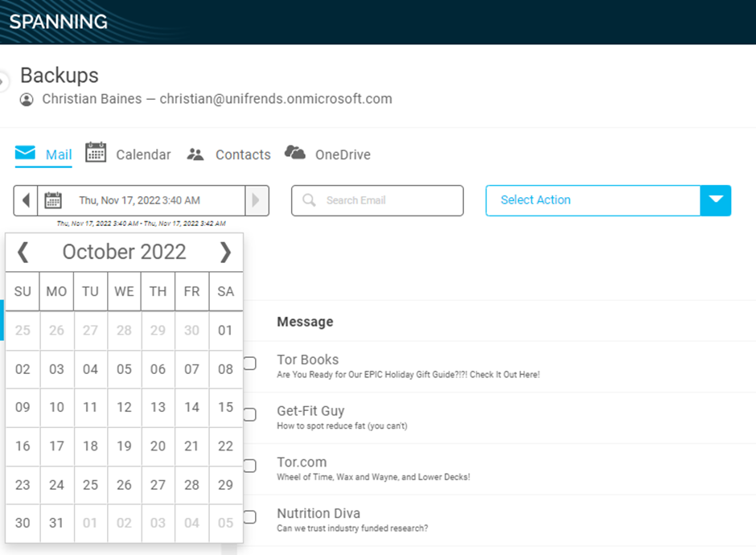Click the WE weekday header
Screen dimensions: 756x555
tap(124, 291)
